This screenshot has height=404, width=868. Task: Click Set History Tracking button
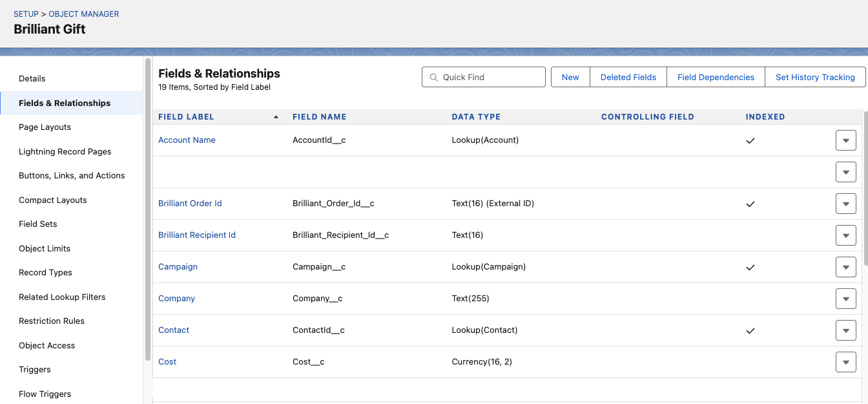(x=815, y=78)
